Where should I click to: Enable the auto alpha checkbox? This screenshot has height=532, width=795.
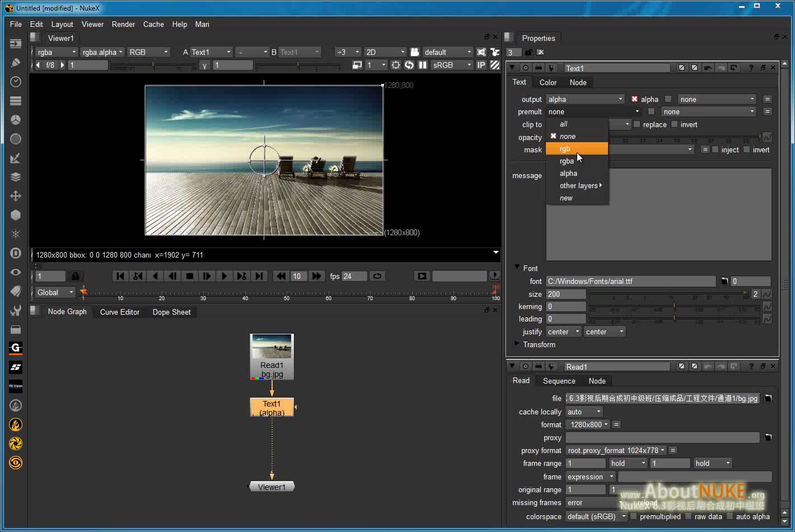(x=729, y=516)
